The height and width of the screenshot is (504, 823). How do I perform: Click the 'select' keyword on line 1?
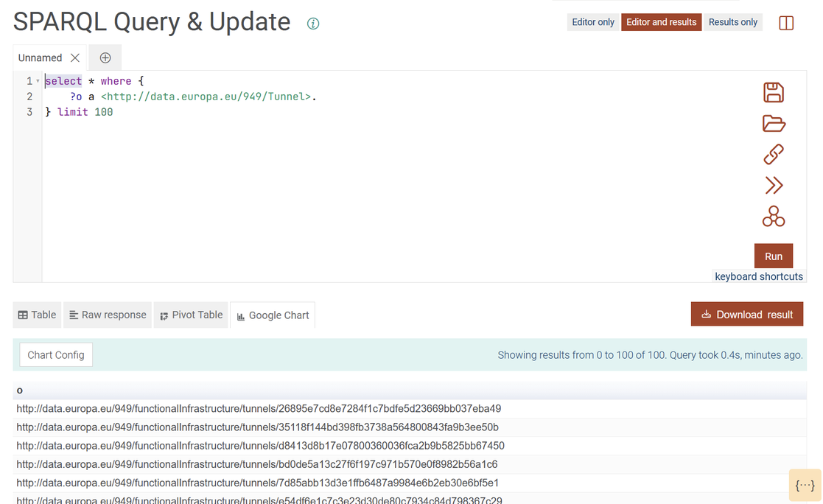(x=63, y=81)
